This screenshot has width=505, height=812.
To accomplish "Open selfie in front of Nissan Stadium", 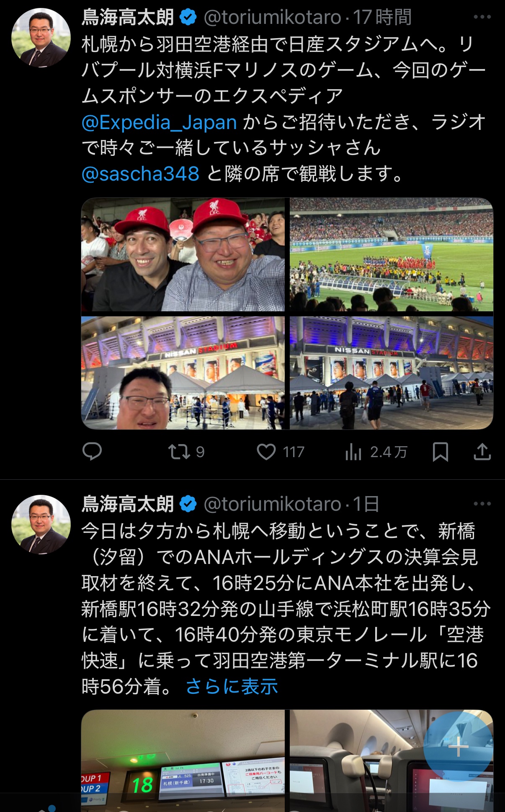I will click(183, 373).
